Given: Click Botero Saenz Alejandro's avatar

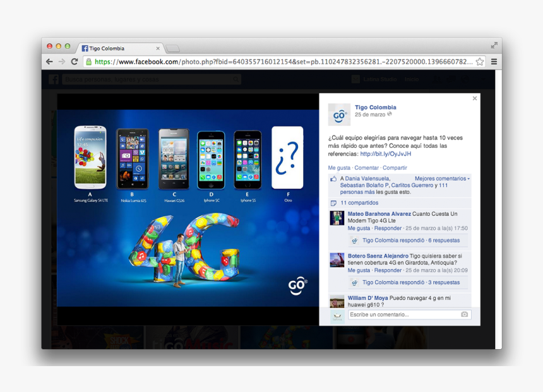Looking at the screenshot, I should coord(337,259).
